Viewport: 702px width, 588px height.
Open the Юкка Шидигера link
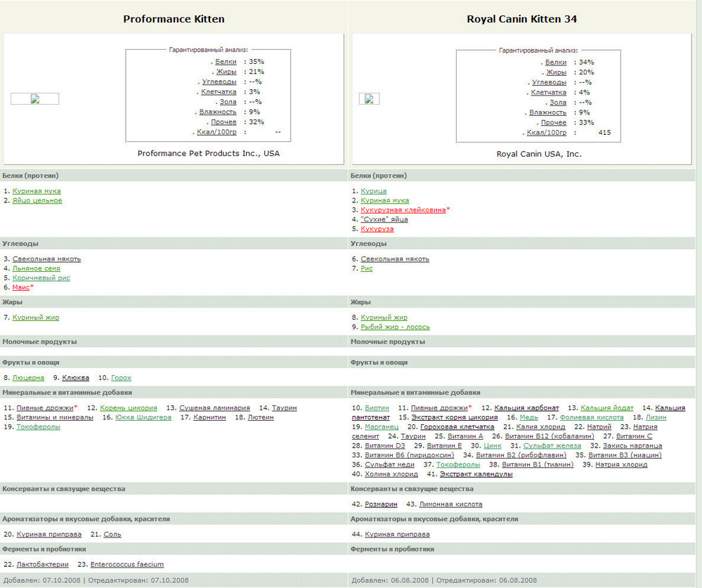[143, 417]
